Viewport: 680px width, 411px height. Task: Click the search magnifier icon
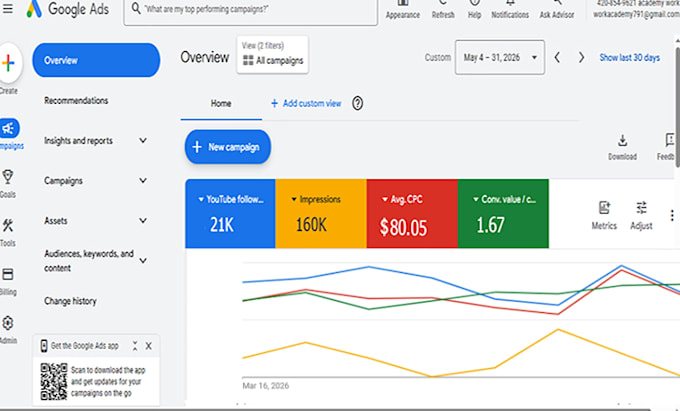136,8
